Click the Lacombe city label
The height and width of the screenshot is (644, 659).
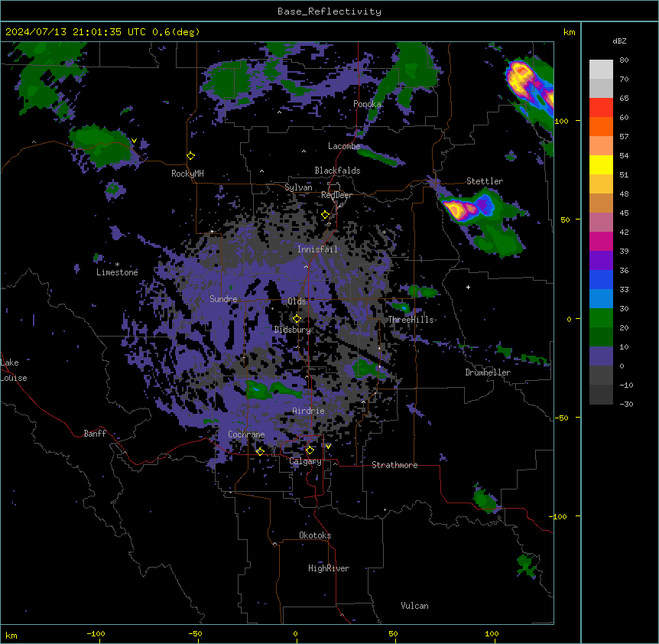344,146
